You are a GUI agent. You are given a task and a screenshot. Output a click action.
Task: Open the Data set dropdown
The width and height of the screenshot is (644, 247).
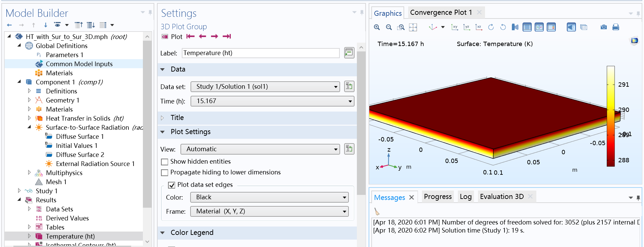tap(265, 87)
